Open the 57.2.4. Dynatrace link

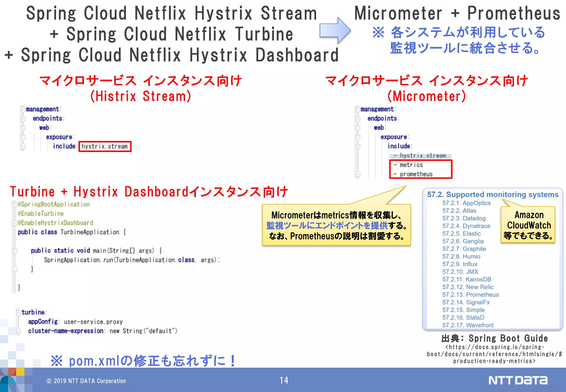(466, 226)
